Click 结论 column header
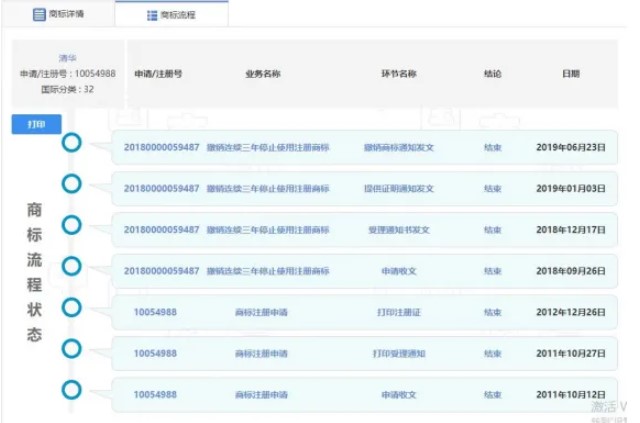This screenshot has height=423, width=640. coord(493,74)
